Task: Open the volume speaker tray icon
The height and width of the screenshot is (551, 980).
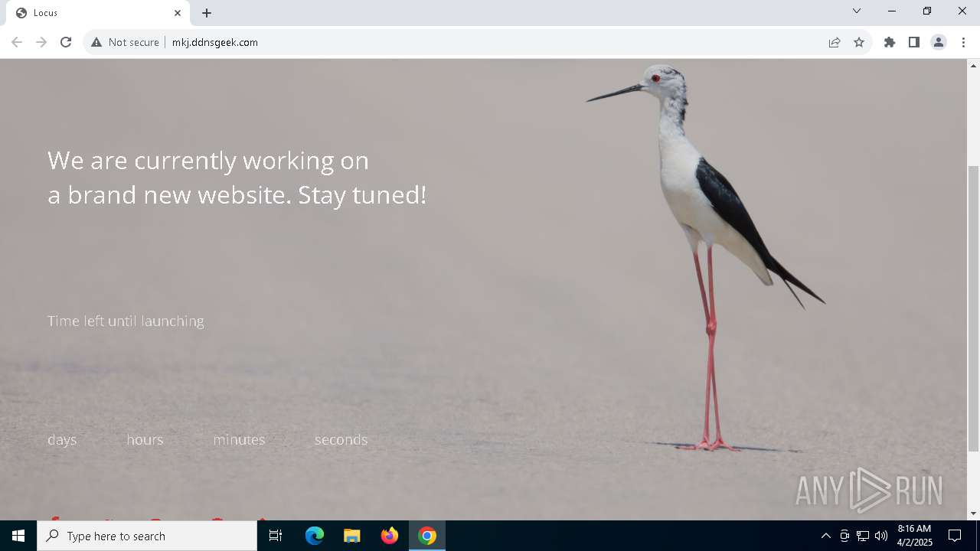Action: point(881,536)
